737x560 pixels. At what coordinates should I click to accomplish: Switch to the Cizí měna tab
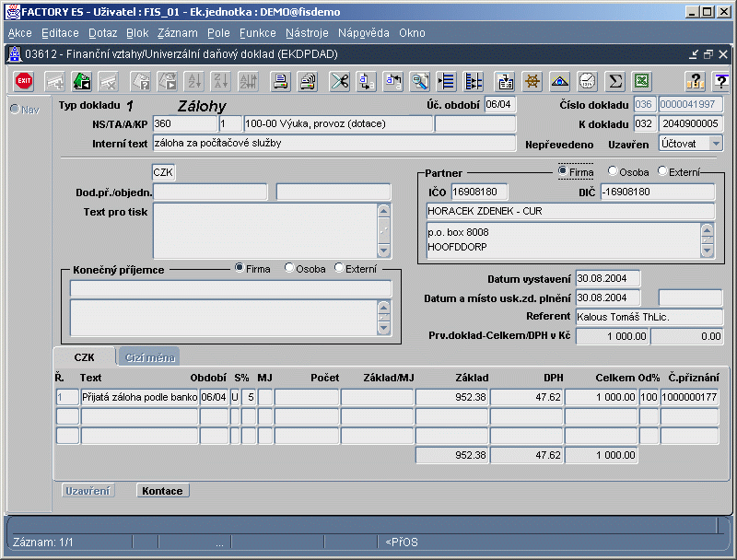coord(148,357)
